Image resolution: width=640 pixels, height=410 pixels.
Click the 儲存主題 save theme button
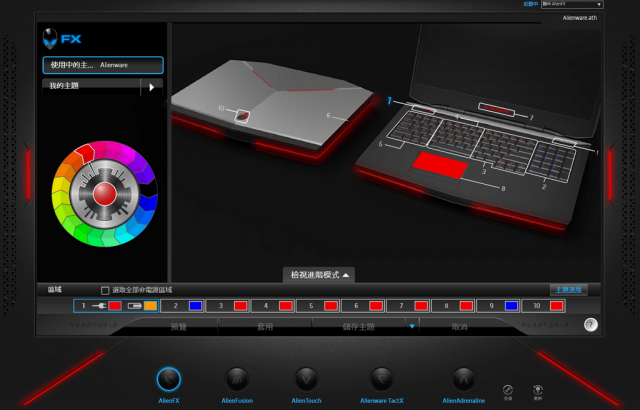click(x=359, y=327)
